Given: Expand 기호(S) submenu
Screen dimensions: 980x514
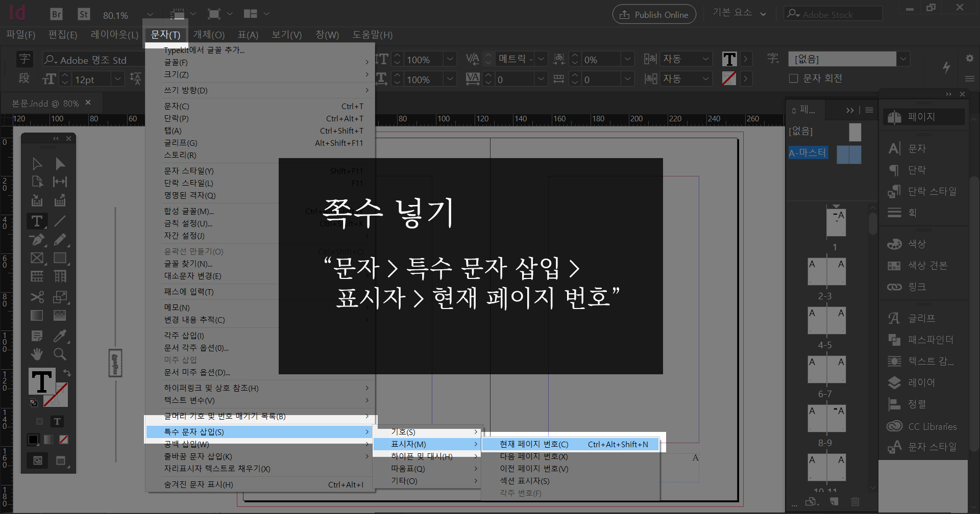Looking at the screenshot, I should [x=428, y=432].
